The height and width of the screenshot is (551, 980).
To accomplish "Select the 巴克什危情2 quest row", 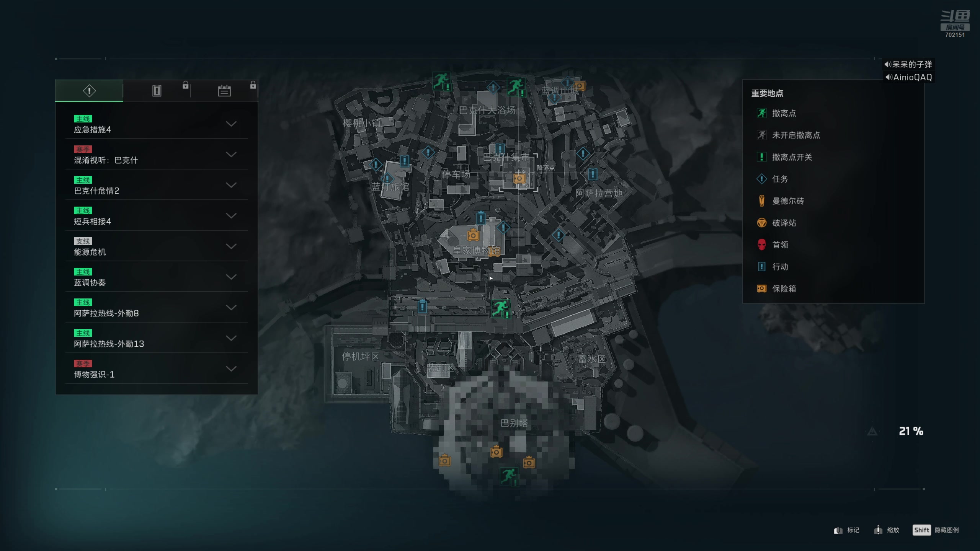I will (157, 185).
